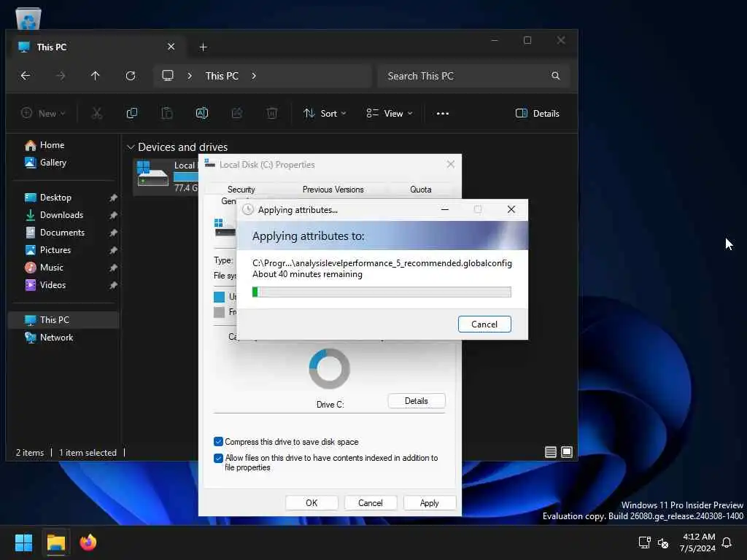This screenshot has width=747, height=560.
Task: Collapse the Devices and drives group
Action: (x=131, y=147)
